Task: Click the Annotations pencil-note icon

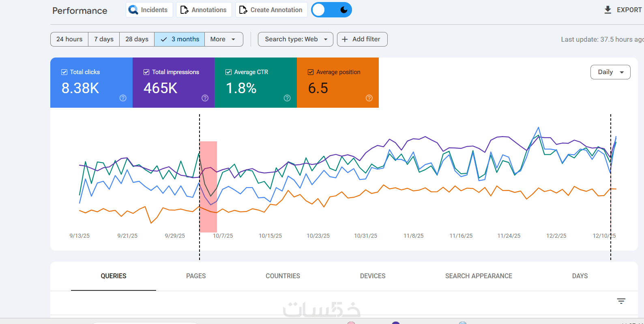Action: [184, 10]
